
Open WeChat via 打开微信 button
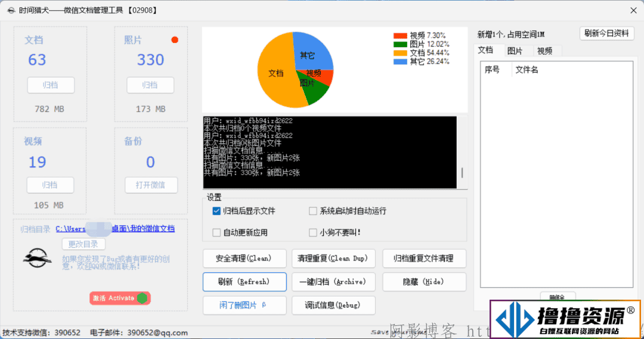(x=151, y=185)
